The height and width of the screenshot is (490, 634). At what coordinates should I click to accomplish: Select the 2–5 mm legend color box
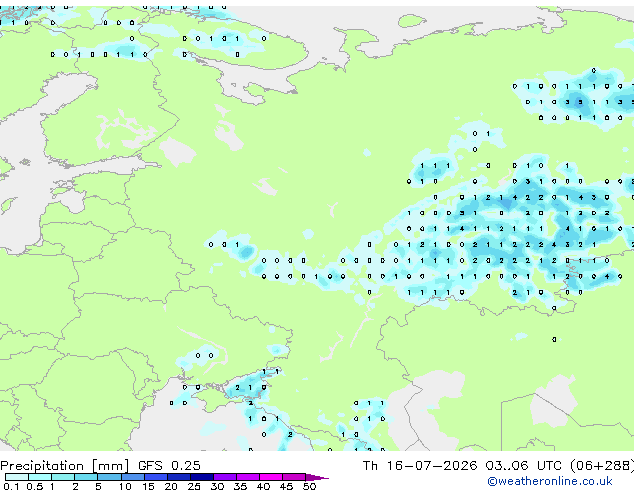(86, 477)
